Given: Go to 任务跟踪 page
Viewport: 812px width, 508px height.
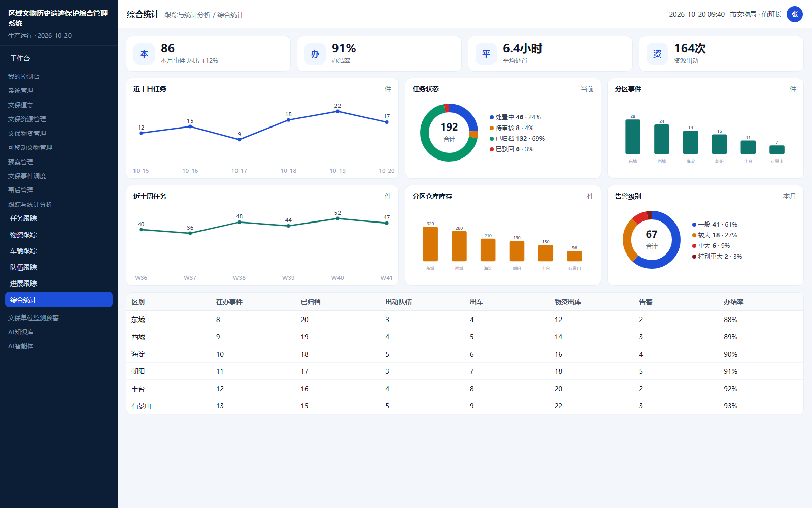Looking at the screenshot, I should point(59,218).
